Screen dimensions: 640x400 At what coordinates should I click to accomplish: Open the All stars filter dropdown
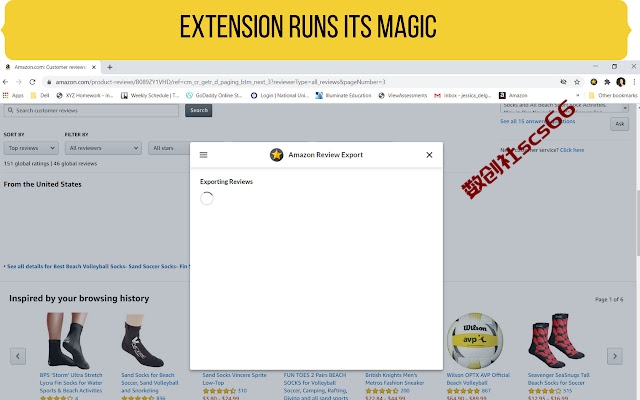pos(169,148)
